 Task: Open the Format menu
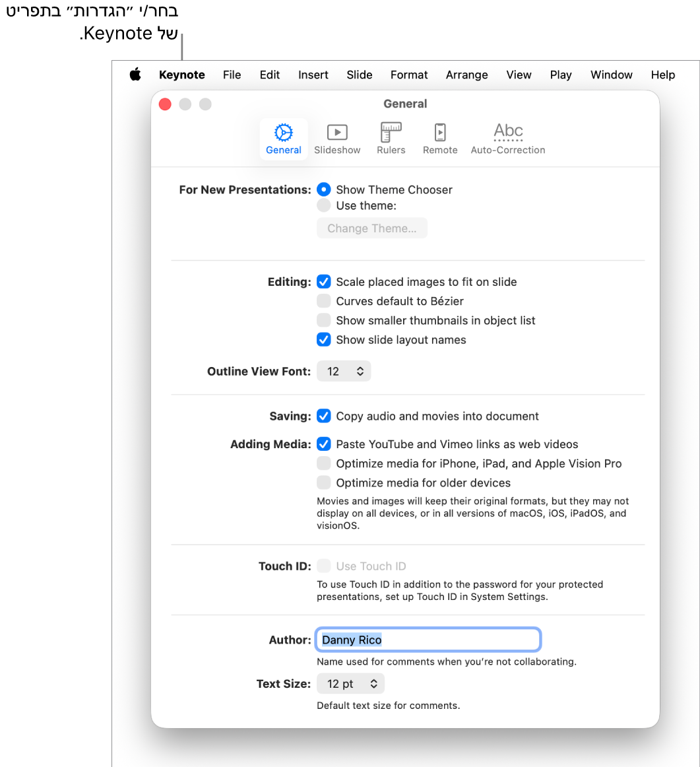408,75
